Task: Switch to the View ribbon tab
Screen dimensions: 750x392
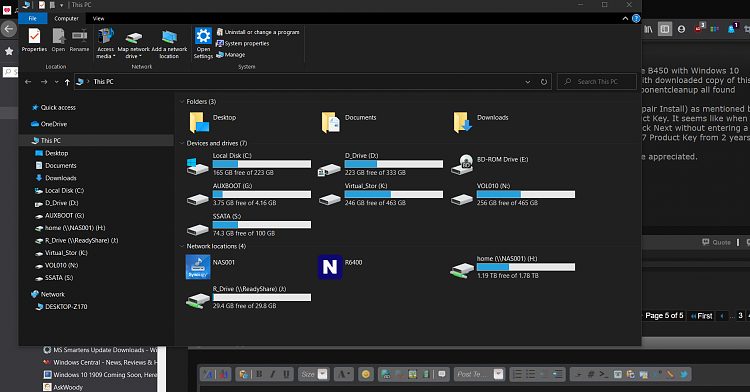Action: point(99,19)
